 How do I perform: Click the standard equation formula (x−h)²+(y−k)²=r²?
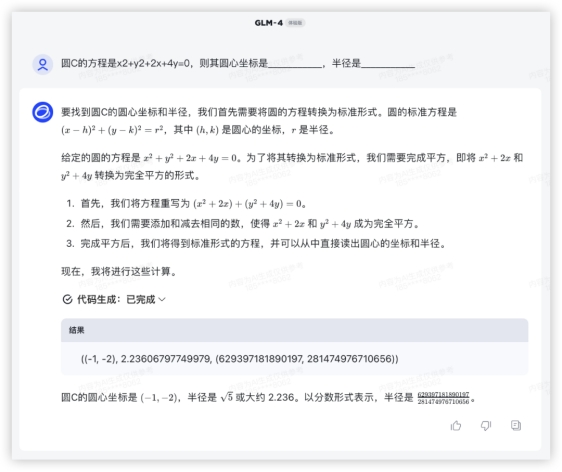[x=112, y=130]
